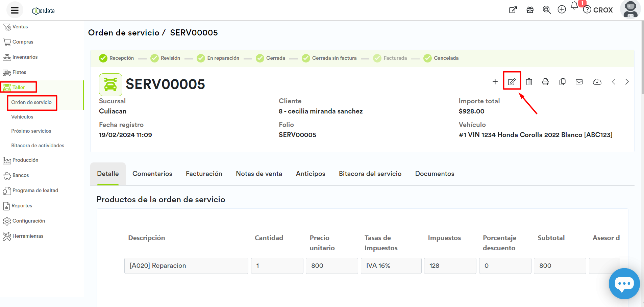This screenshot has height=307, width=644.
Task: Click the chat bubble widget bottom right
Action: tap(623, 284)
